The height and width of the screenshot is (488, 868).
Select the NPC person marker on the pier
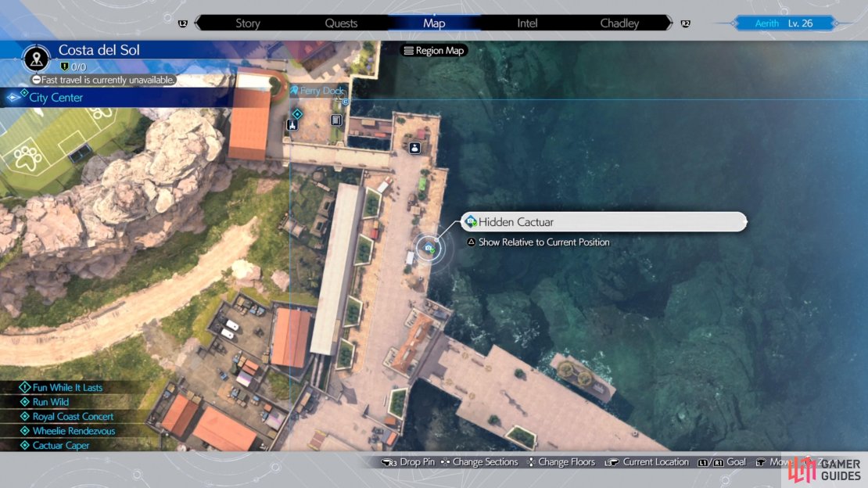tap(414, 148)
